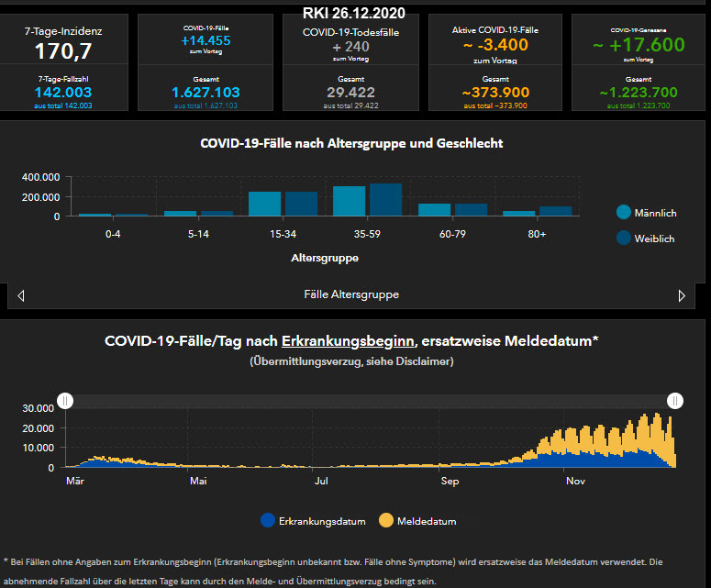The width and height of the screenshot is (711, 588).
Task: Click the male bar for age group 35-59
Action: 349,201
